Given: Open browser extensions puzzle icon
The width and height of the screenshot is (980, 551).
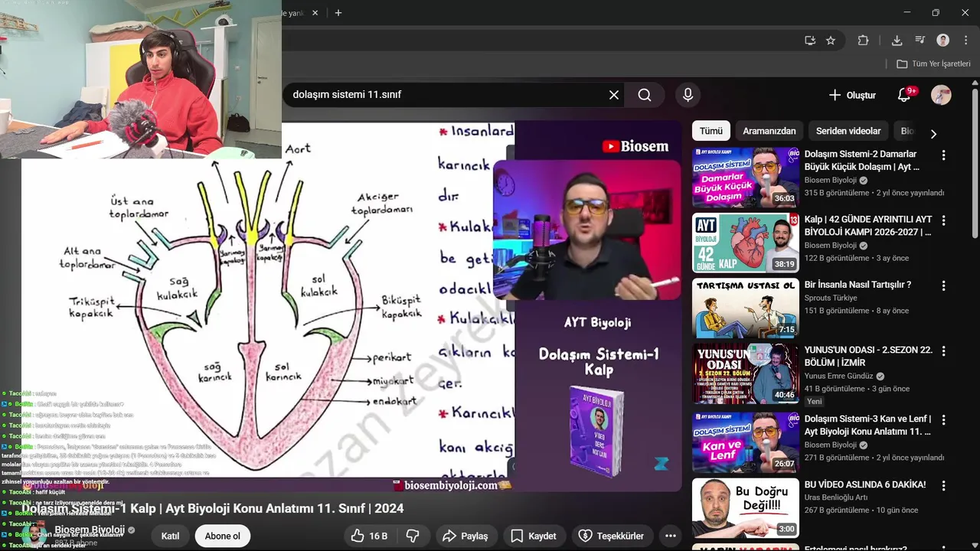Looking at the screenshot, I should (x=863, y=41).
